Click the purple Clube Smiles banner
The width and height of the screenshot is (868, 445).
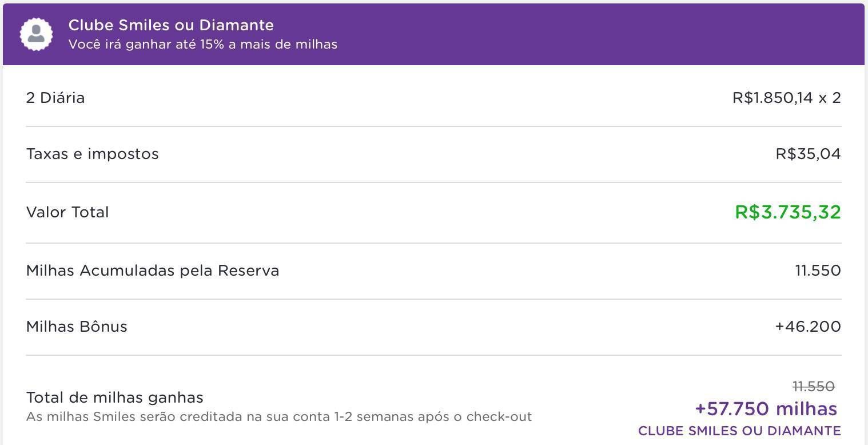point(433,34)
